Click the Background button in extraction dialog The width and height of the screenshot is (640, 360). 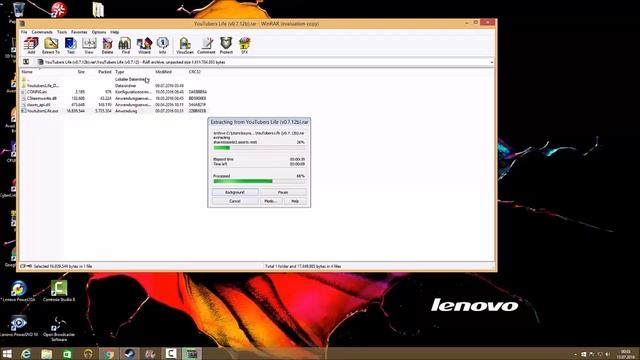235,192
